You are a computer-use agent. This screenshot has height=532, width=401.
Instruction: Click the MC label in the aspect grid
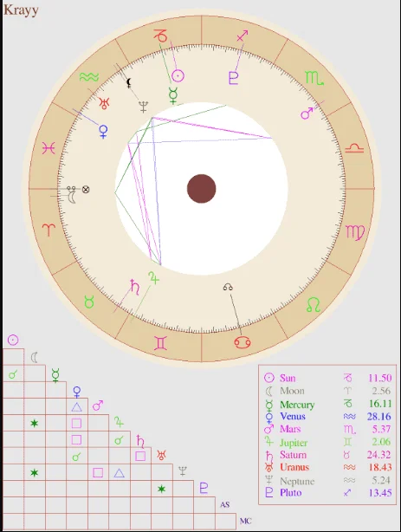pos(246,521)
